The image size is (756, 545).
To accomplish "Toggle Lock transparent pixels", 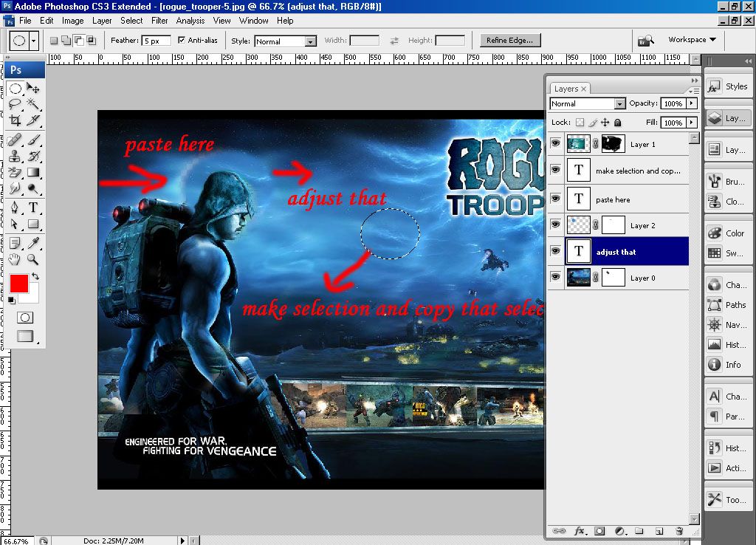I will (580, 123).
